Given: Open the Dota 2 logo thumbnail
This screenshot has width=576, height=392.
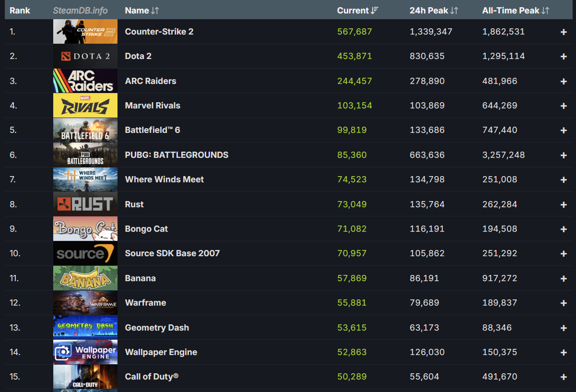Looking at the screenshot, I should click(85, 56).
